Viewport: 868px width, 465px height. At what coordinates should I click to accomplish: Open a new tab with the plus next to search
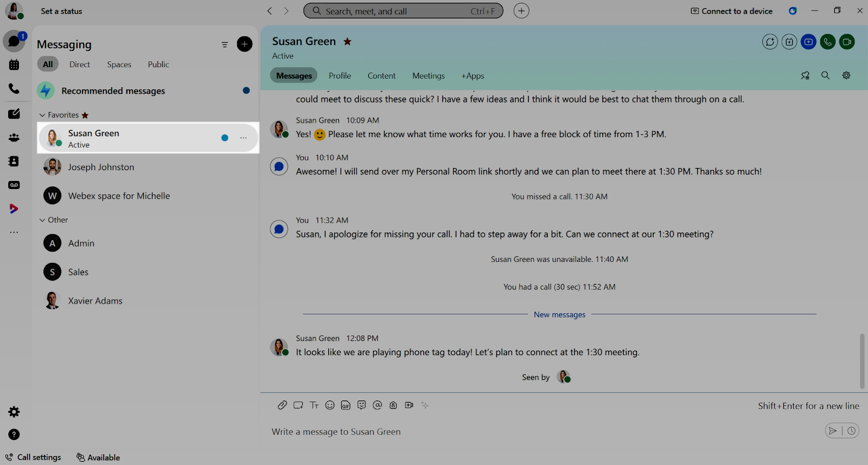pyautogui.click(x=521, y=11)
